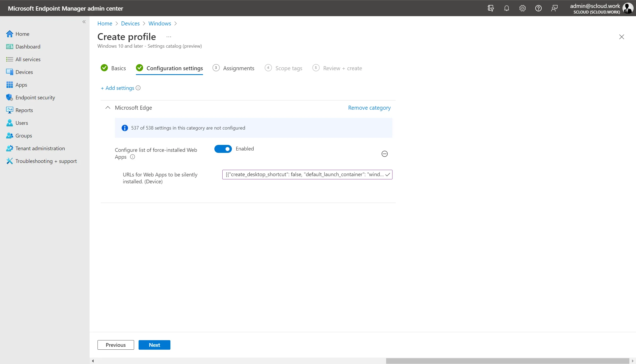Click the Tenant administration icon
The height and width of the screenshot is (364, 636).
[x=10, y=148]
